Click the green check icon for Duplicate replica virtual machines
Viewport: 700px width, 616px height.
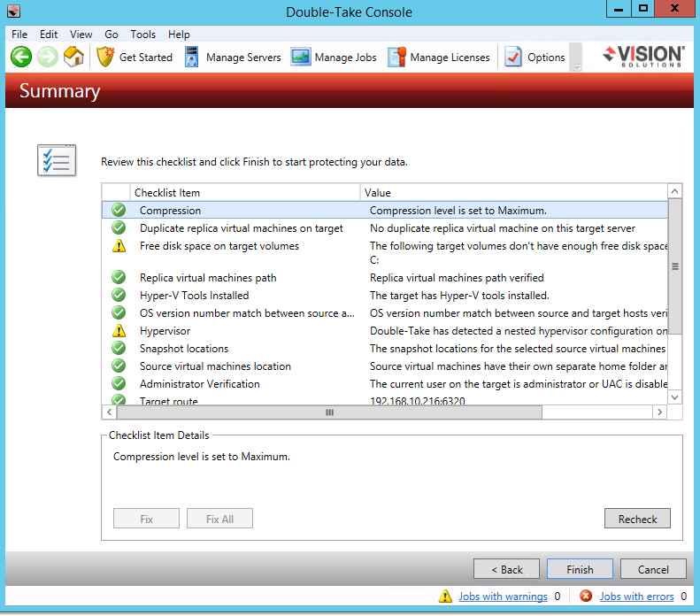tap(119, 227)
